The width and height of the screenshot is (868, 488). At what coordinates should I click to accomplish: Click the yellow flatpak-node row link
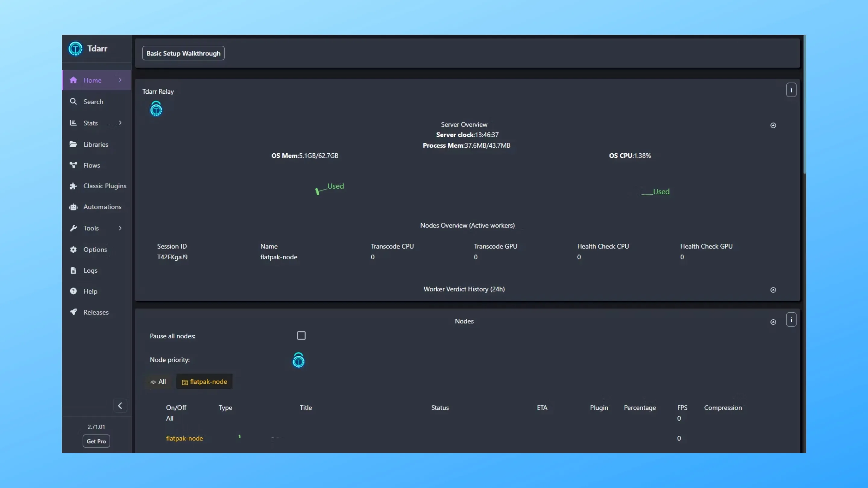(184, 438)
